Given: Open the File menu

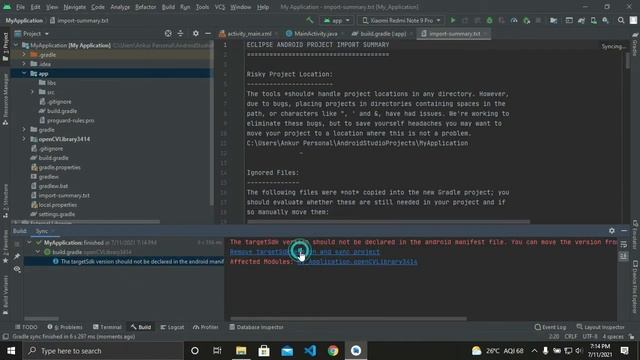Looking at the screenshot, I should pos(20,7).
